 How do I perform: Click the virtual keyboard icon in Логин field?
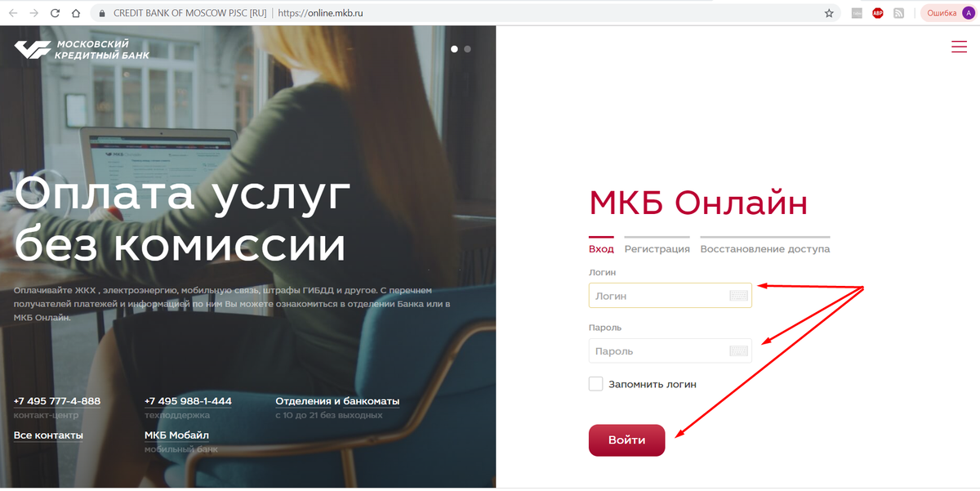click(739, 296)
